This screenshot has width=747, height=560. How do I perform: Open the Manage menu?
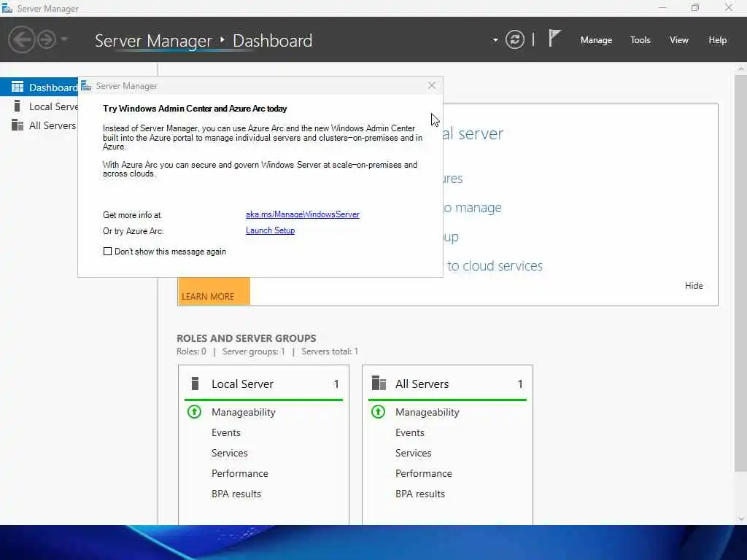pos(596,40)
